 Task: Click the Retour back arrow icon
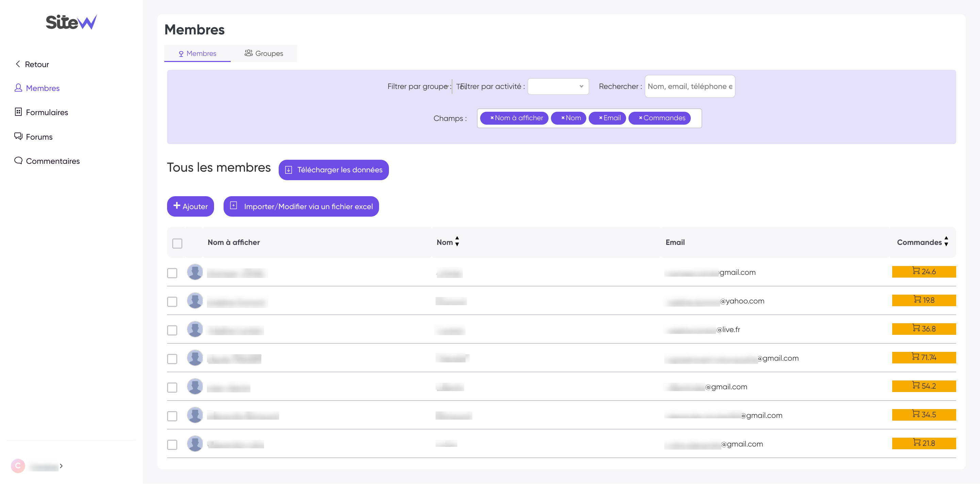tap(17, 64)
